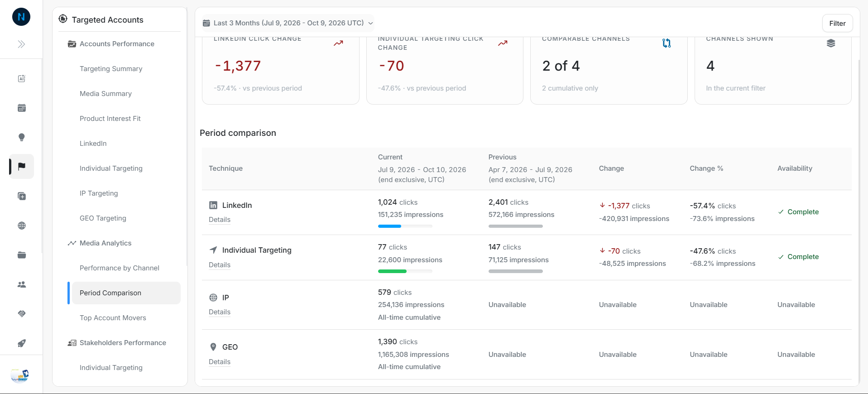Open the handshake sidebar icon
The image size is (868, 394).
pos(21,314)
